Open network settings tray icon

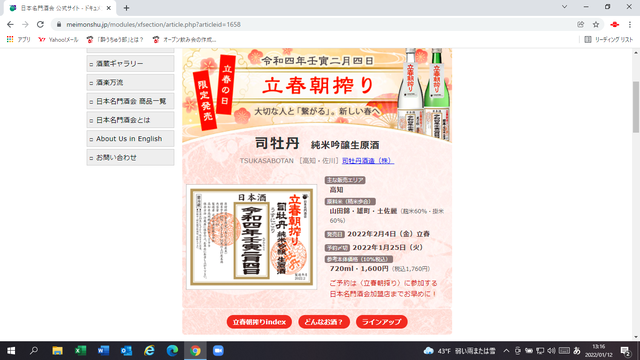coord(540,351)
